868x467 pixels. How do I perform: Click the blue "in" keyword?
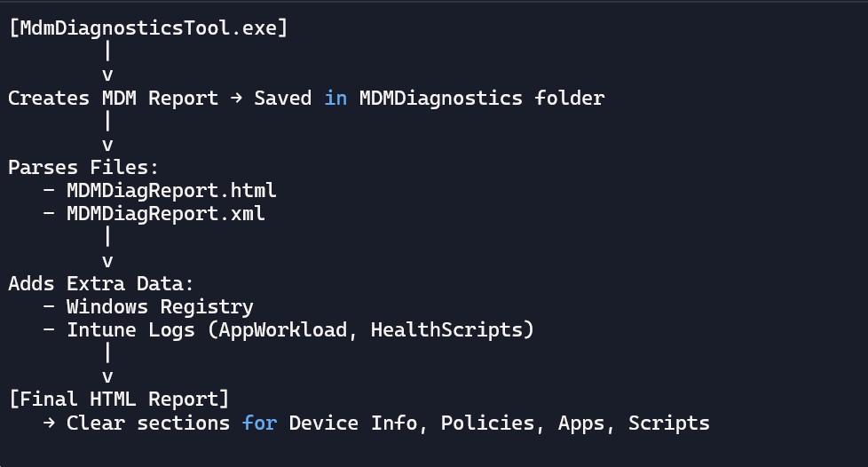tap(335, 98)
